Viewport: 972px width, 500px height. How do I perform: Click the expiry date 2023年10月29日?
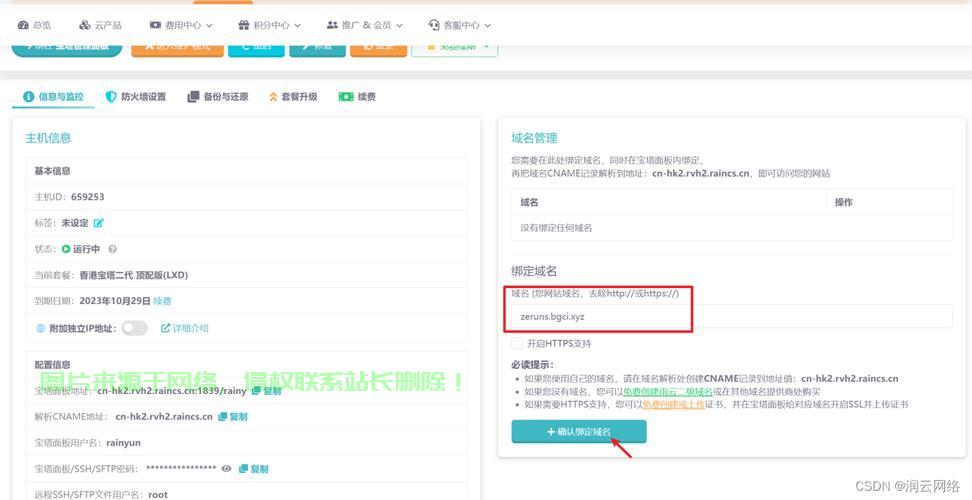pyautogui.click(x=115, y=301)
